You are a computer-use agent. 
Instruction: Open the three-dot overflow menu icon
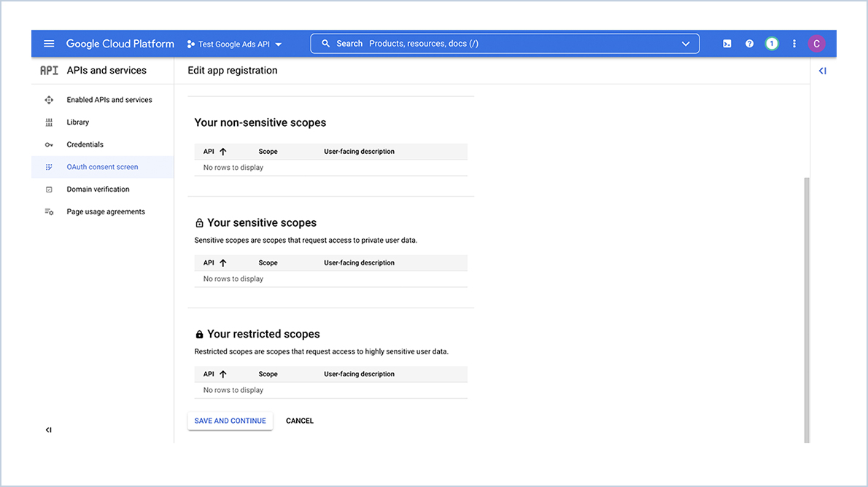794,43
